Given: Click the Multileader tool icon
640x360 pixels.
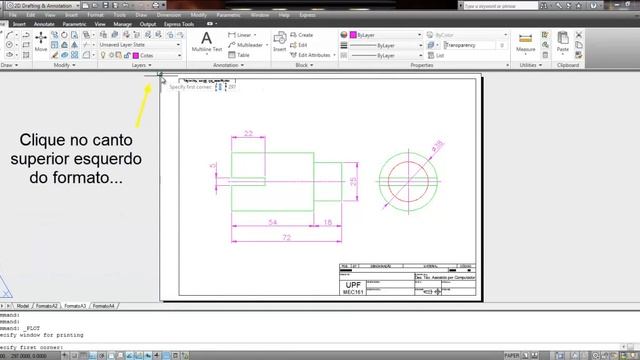Looking at the screenshot, I should [x=232, y=45].
